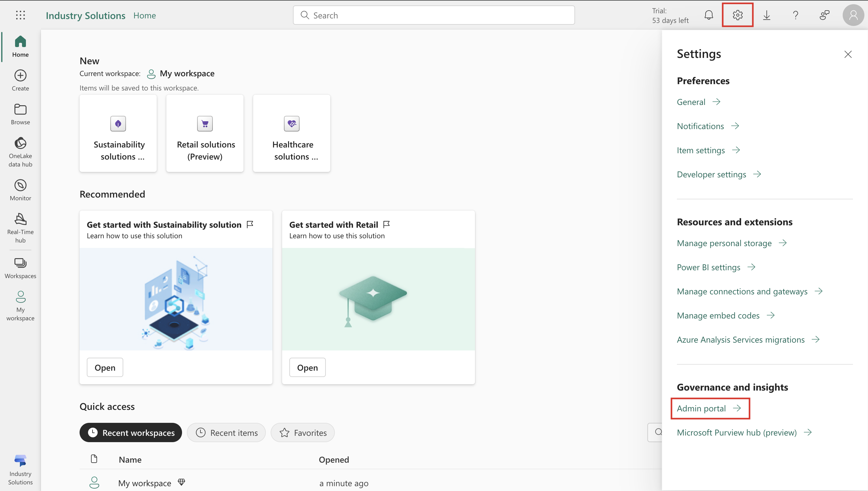Switch to the Favorites tab

click(x=303, y=432)
